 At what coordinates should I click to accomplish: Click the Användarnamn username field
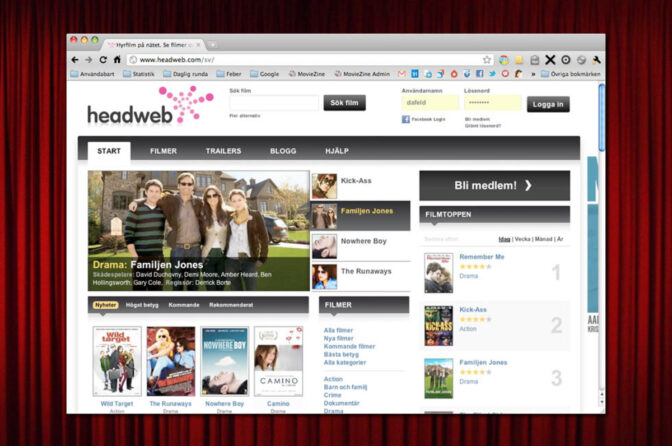click(430, 103)
